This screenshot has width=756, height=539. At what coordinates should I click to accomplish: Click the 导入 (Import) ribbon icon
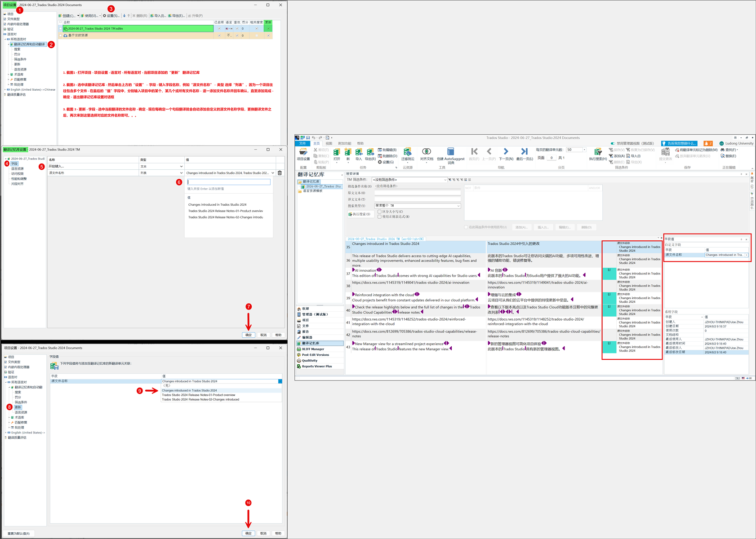(359, 155)
